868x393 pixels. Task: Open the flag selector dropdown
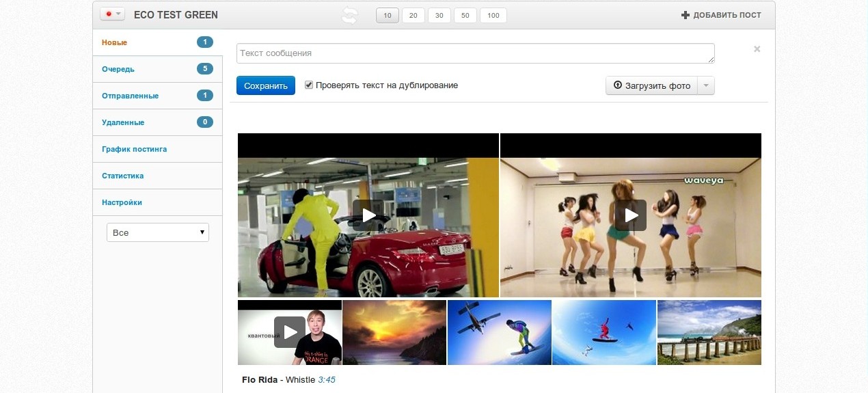click(112, 14)
